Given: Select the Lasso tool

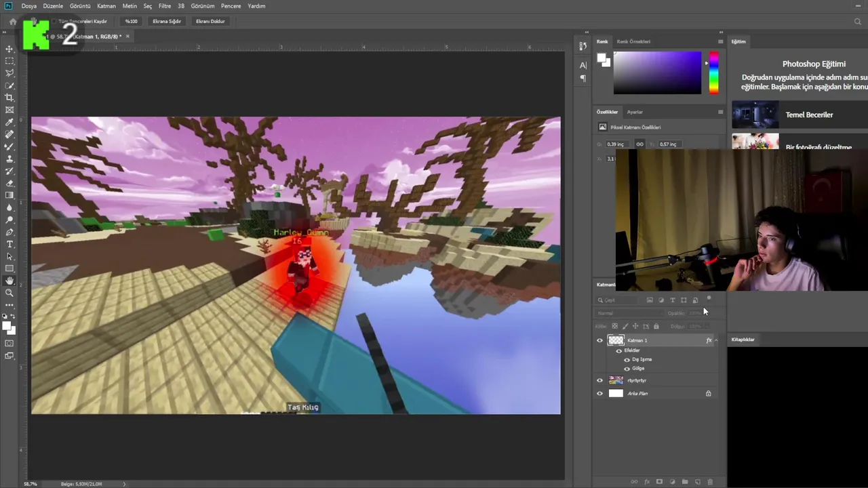Looking at the screenshot, I should (x=9, y=73).
